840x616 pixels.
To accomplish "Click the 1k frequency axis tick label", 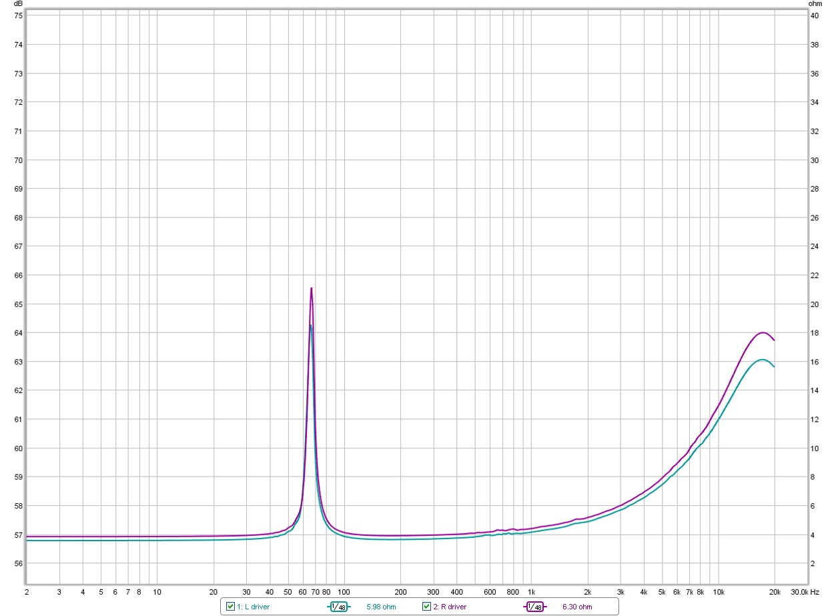I will coord(532,591).
